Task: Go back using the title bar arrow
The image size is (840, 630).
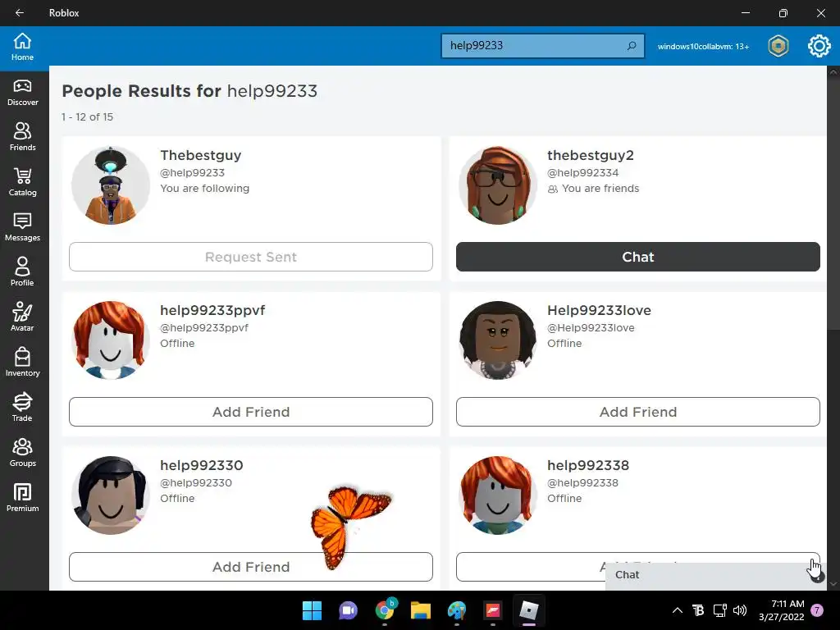Action: click(x=20, y=13)
